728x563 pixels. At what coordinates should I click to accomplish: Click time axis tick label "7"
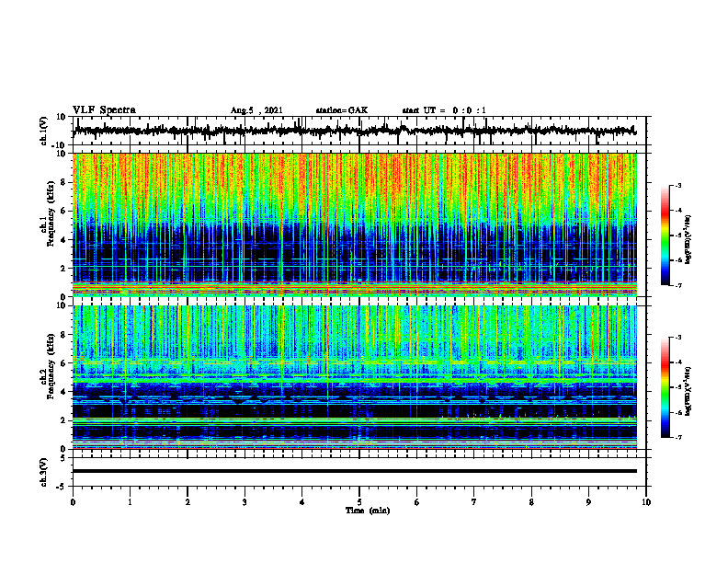click(x=474, y=502)
